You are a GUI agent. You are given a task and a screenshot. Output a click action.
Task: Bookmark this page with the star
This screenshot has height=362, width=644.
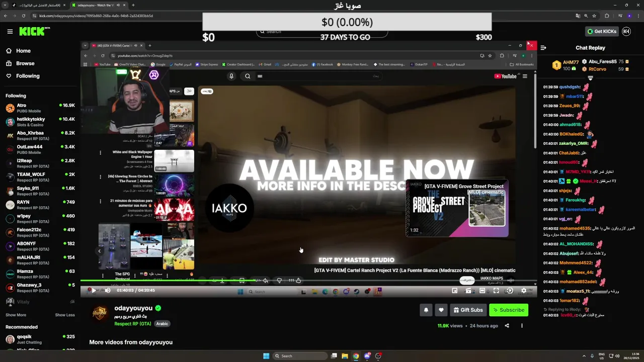595,16
